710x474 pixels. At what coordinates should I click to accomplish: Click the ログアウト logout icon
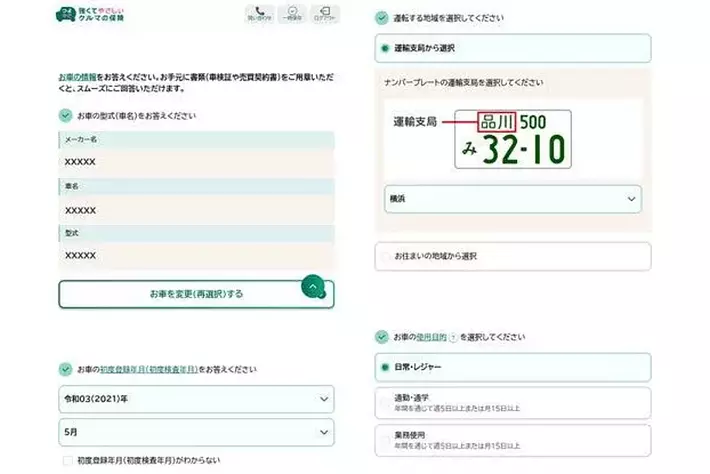click(324, 14)
